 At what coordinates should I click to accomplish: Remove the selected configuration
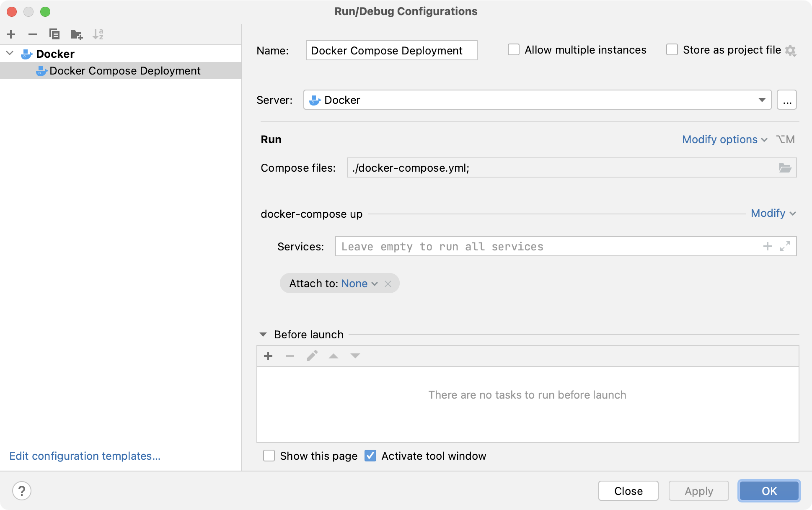pyautogui.click(x=33, y=34)
